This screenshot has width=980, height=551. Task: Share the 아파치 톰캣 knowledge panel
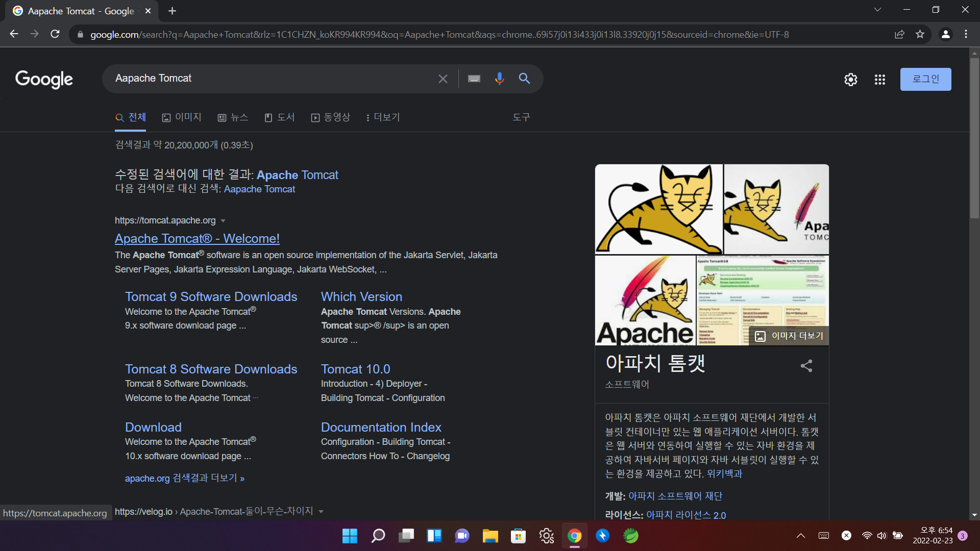click(x=806, y=366)
